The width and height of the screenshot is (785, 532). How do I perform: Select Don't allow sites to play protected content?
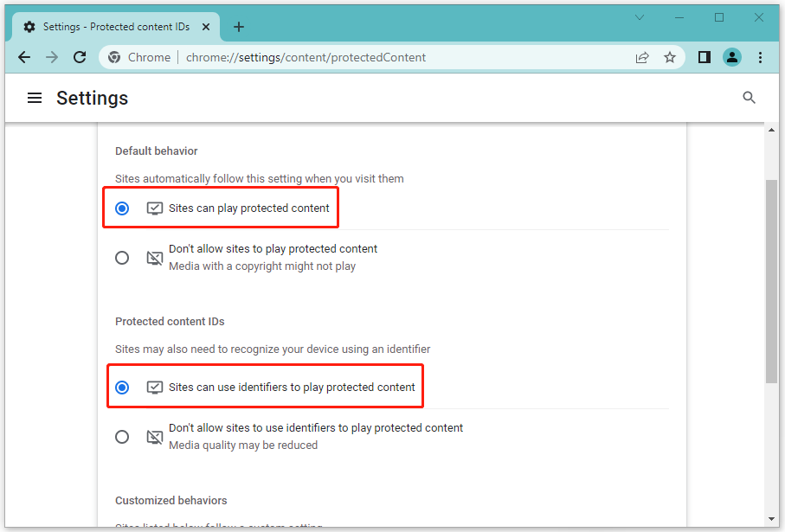click(x=122, y=258)
